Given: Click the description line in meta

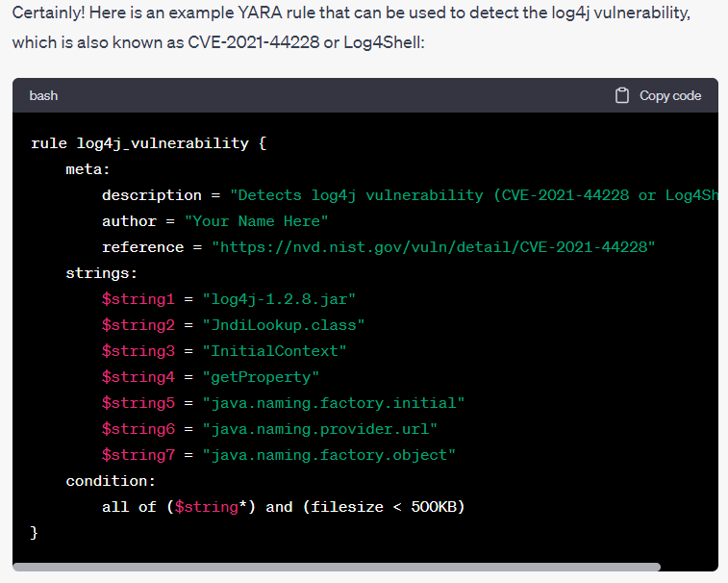Looking at the screenshot, I should [410, 195].
